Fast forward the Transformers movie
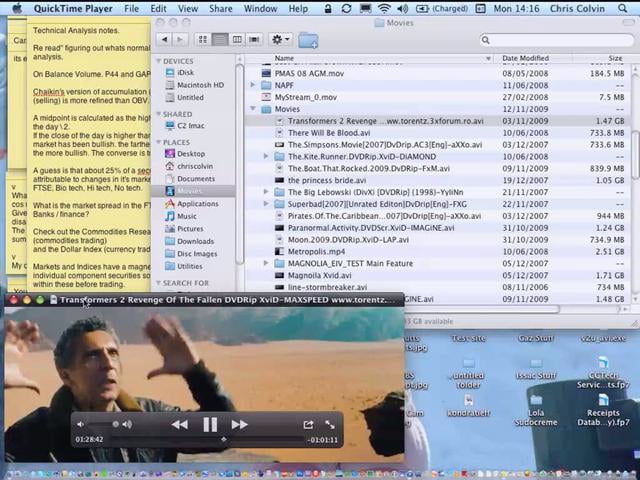640x480 pixels. [240, 424]
